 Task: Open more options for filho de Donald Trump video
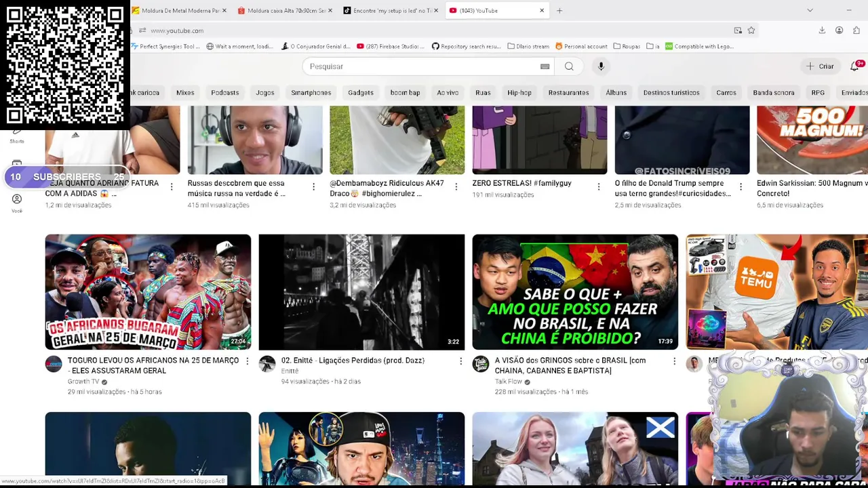pos(741,187)
